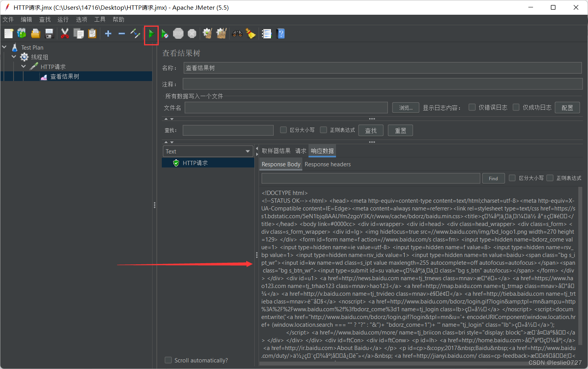The image size is (588, 369).
Task: Collapse all nodes minus icon
Action: click(122, 34)
